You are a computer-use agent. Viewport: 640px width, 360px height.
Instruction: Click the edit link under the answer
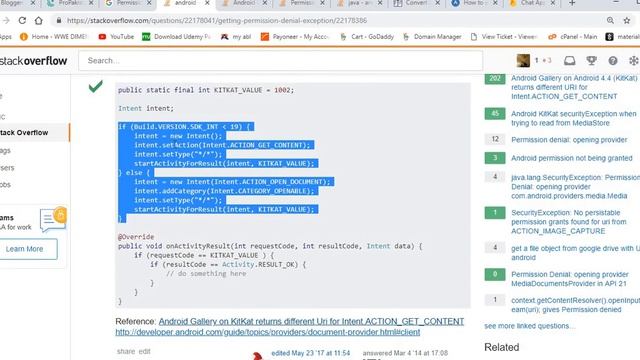(x=144, y=351)
